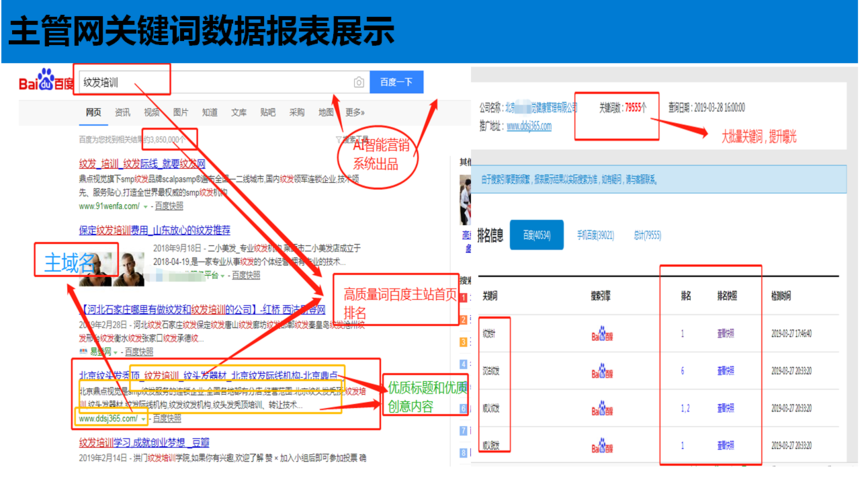The width and height of the screenshot is (860, 484).
Task: Open the 视频 tab
Action: 151,112
